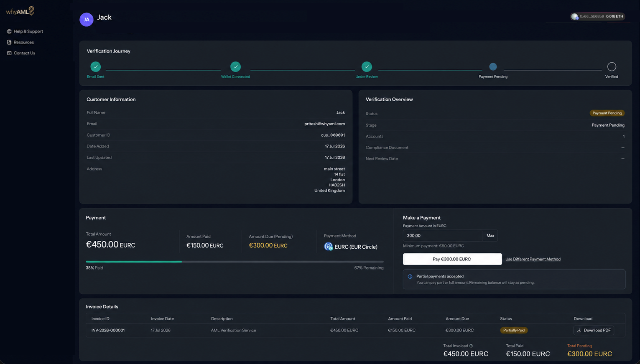
Task: Click the Description column header
Action: point(222,319)
